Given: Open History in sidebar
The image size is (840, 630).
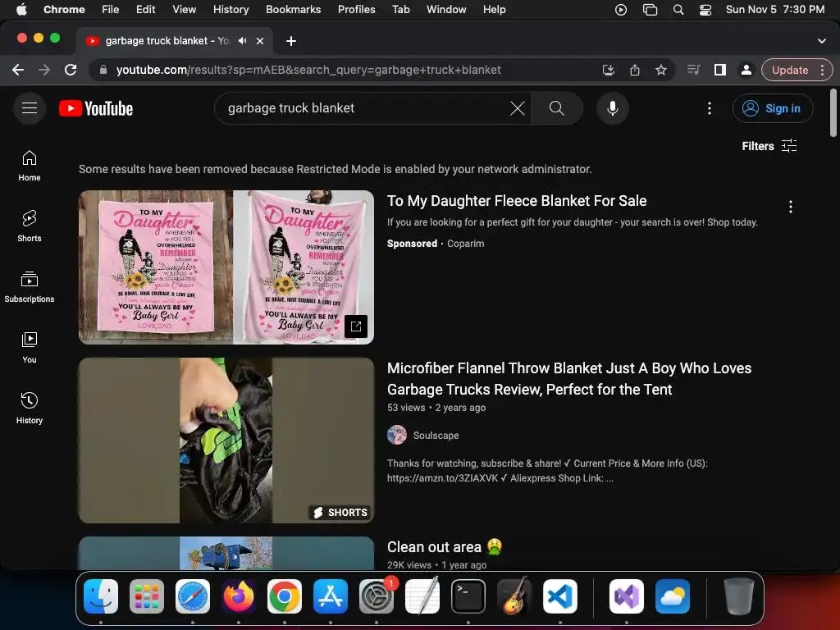Looking at the screenshot, I should tap(30, 409).
